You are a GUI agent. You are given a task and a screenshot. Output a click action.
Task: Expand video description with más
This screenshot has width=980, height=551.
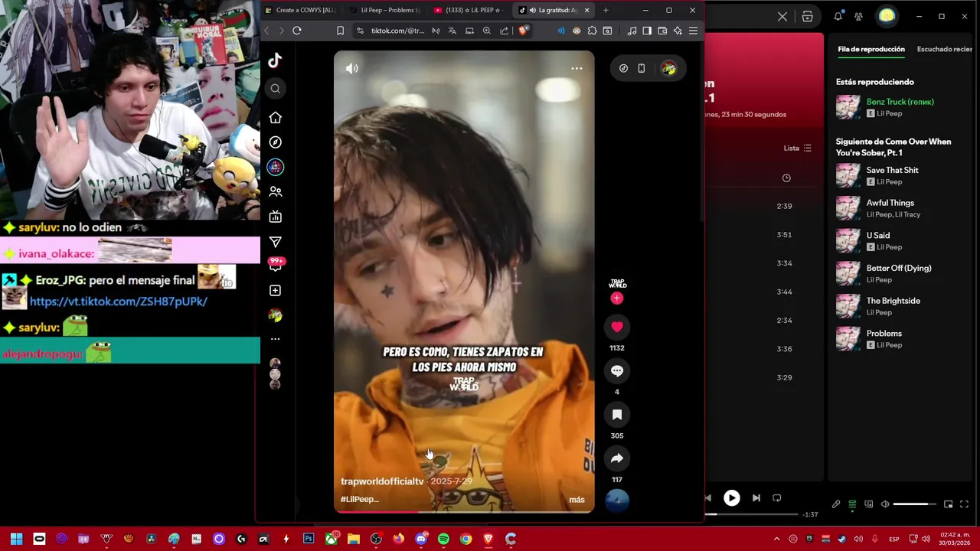coord(577,500)
